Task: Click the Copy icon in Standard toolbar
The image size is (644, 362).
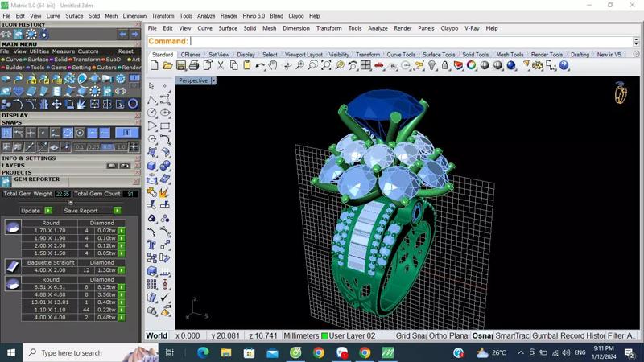Action: coord(233,65)
